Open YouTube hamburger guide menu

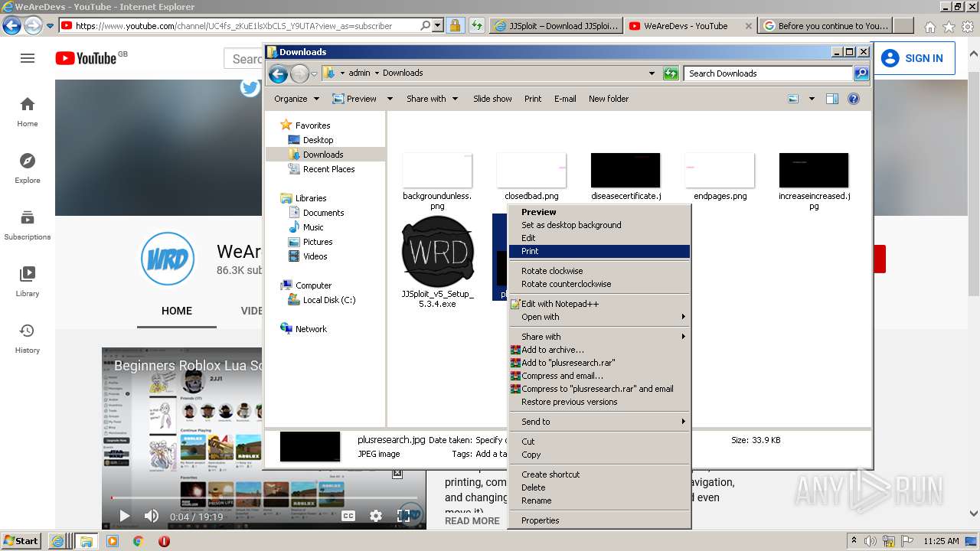pyautogui.click(x=28, y=58)
